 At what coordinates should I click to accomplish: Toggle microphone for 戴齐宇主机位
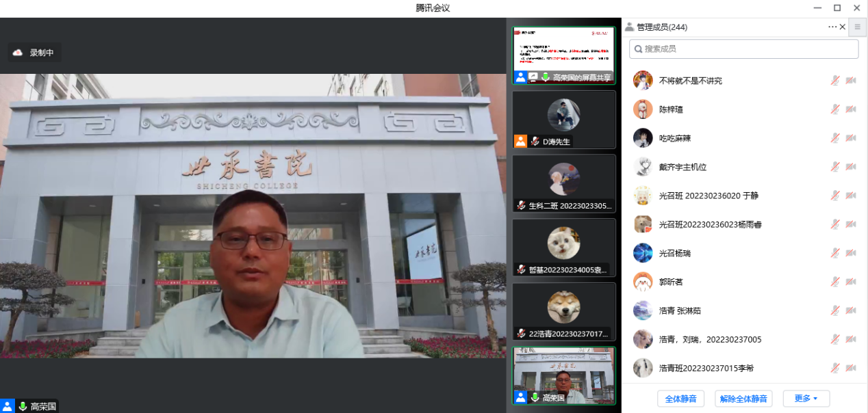[835, 167]
